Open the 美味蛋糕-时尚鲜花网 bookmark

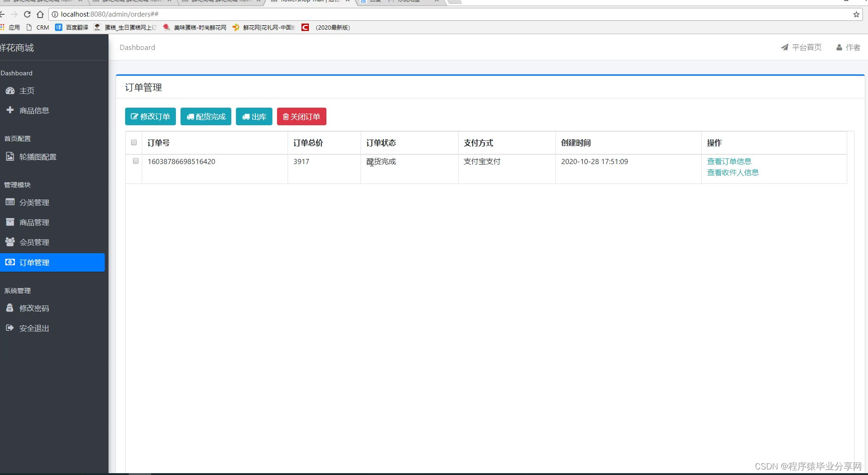[195, 27]
